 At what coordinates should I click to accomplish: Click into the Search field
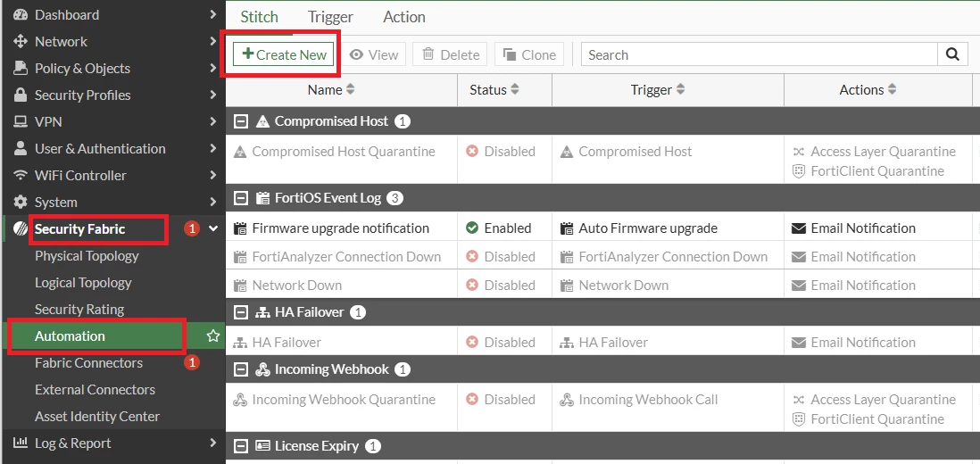[x=760, y=54]
